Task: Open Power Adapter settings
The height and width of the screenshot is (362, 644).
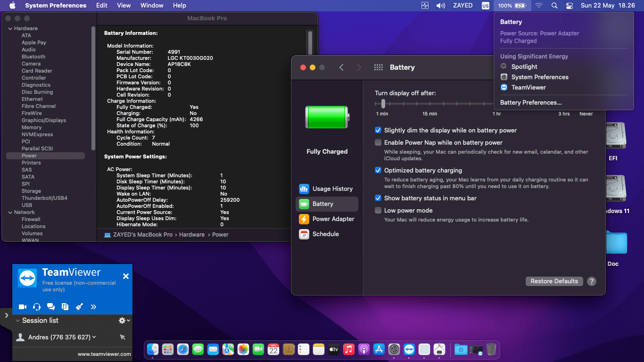Action: pos(327,219)
